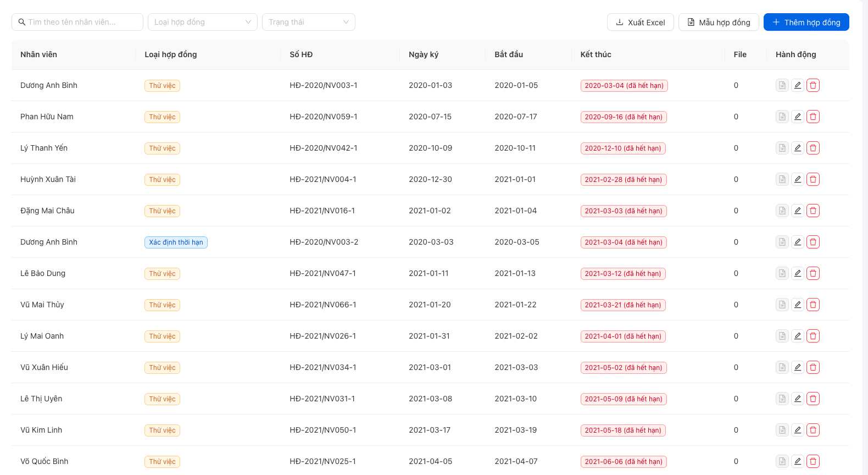Click the Xuất Excel export button

click(641, 22)
